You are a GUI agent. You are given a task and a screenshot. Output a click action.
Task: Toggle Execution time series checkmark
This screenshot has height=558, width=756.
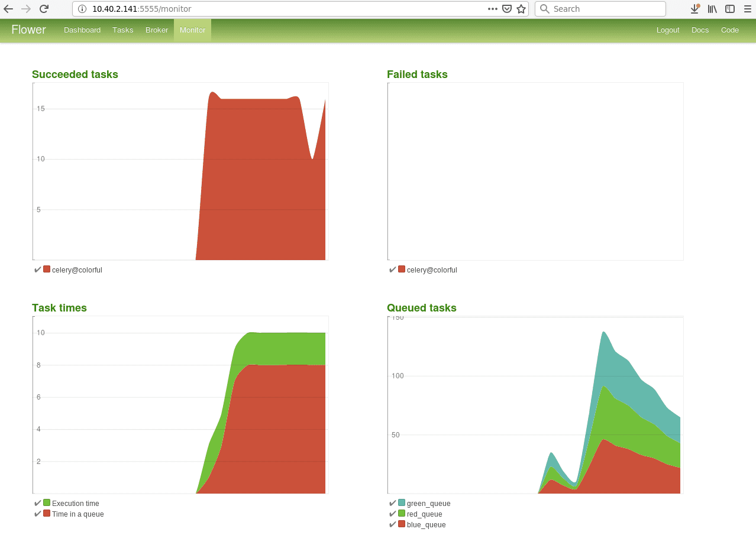[38, 503]
